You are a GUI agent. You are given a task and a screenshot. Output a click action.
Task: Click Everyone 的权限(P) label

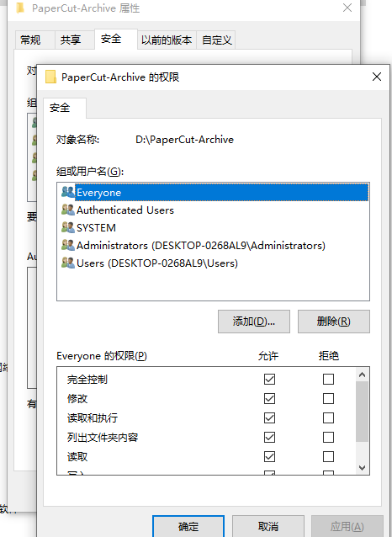tap(102, 356)
